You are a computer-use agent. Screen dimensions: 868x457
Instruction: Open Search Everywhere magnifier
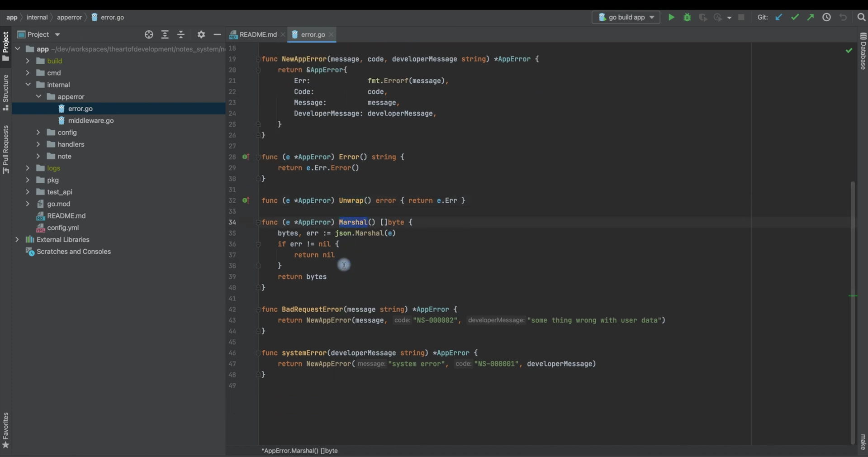pyautogui.click(x=861, y=17)
